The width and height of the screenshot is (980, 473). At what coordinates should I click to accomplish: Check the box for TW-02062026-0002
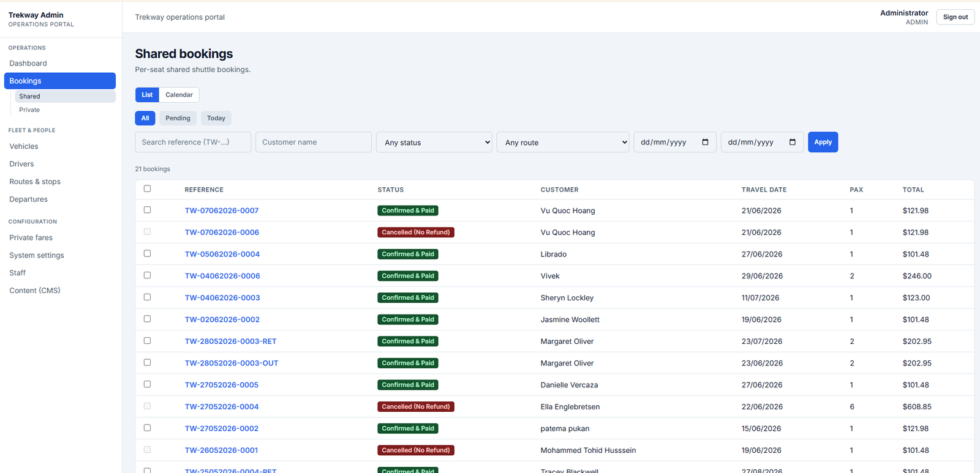pyautogui.click(x=147, y=319)
